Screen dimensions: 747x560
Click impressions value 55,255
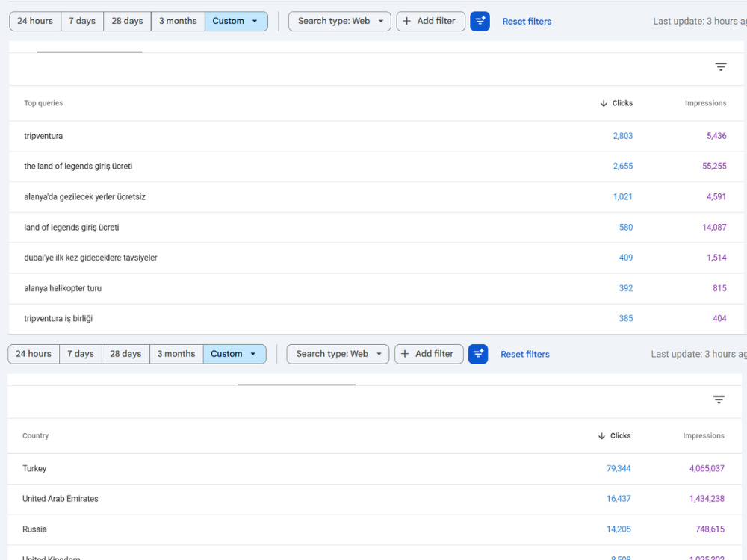714,167
